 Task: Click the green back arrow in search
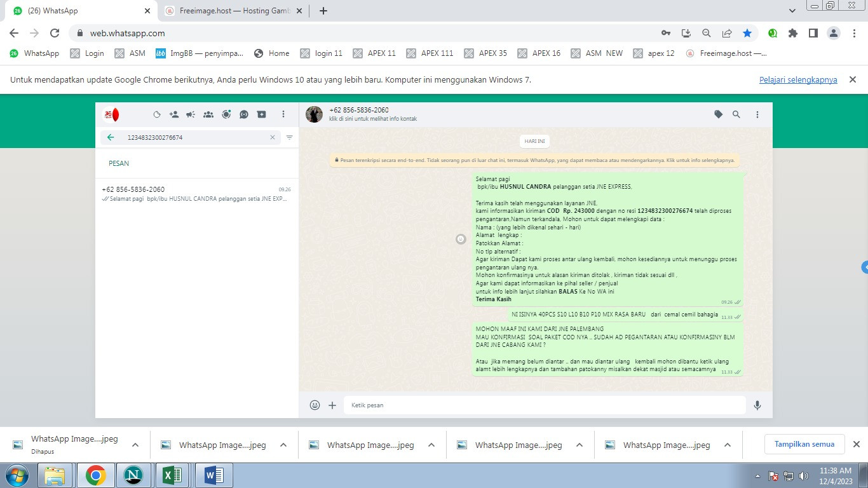click(111, 137)
